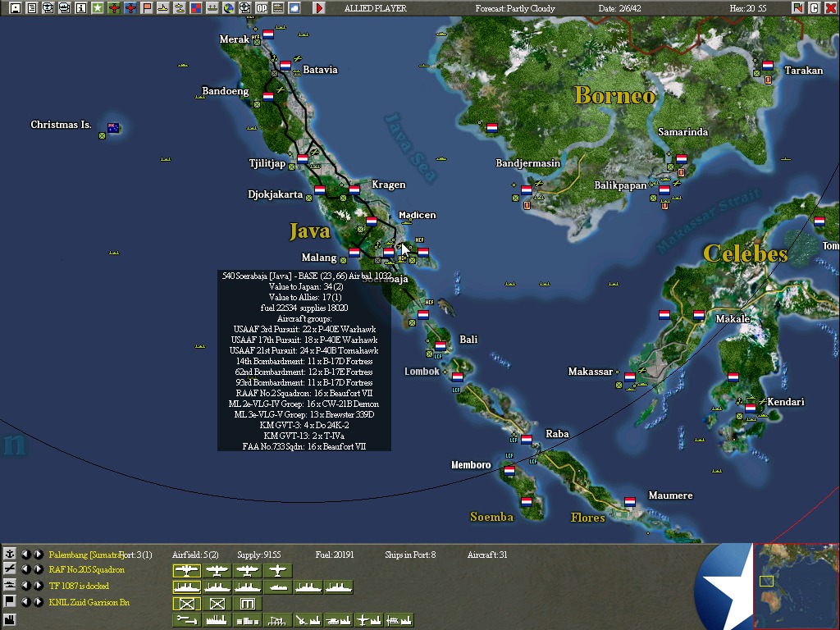Click the anchor icon beside Palembang

pyautogui.click(x=10, y=554)
